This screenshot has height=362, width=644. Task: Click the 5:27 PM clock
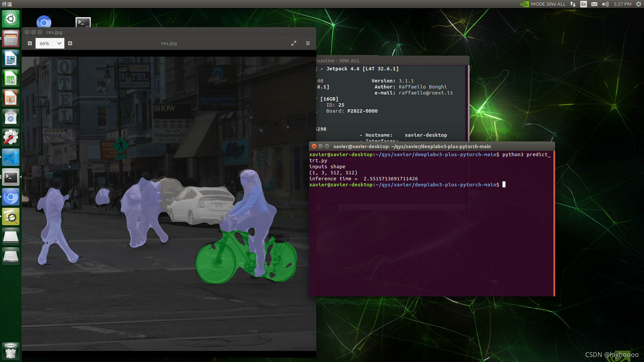coord(623,4)
